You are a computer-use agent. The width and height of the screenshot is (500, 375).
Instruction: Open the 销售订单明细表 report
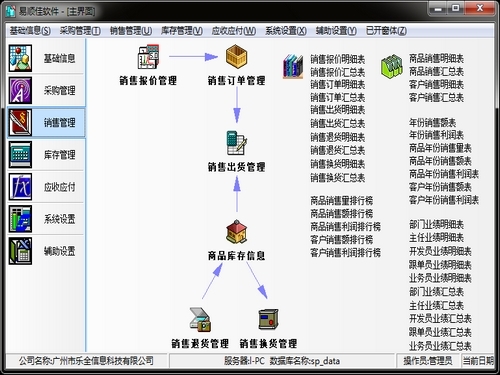click(x=337, y=84)
